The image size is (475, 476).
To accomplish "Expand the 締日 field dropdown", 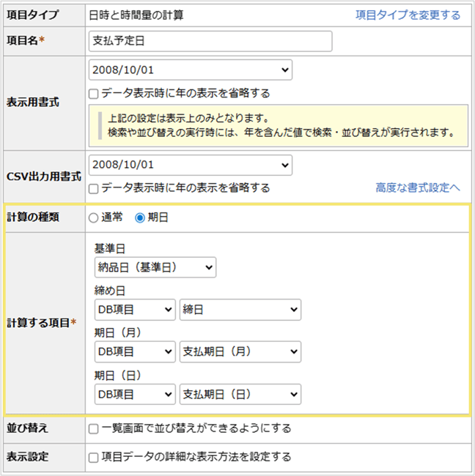I will click(240, 310).
